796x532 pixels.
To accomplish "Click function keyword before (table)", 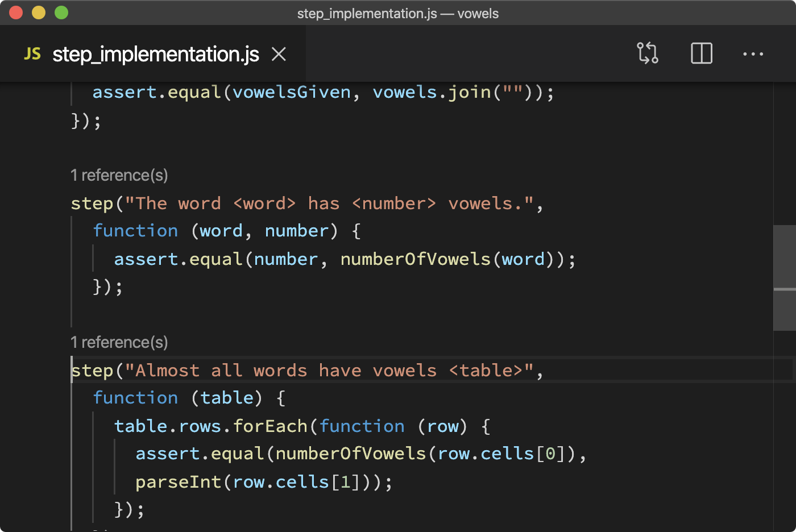I will pos(135,398).
